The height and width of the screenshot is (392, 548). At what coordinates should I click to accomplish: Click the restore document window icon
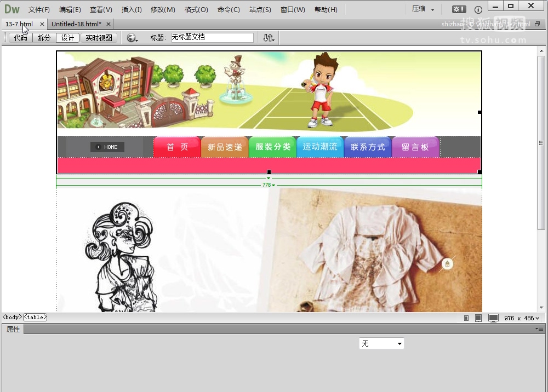537,24
